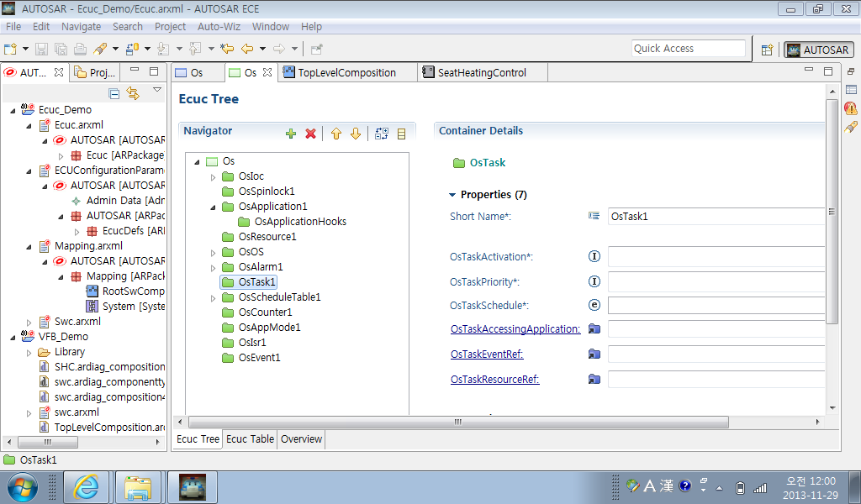Click the Print toolbar icon

(80, 49)
